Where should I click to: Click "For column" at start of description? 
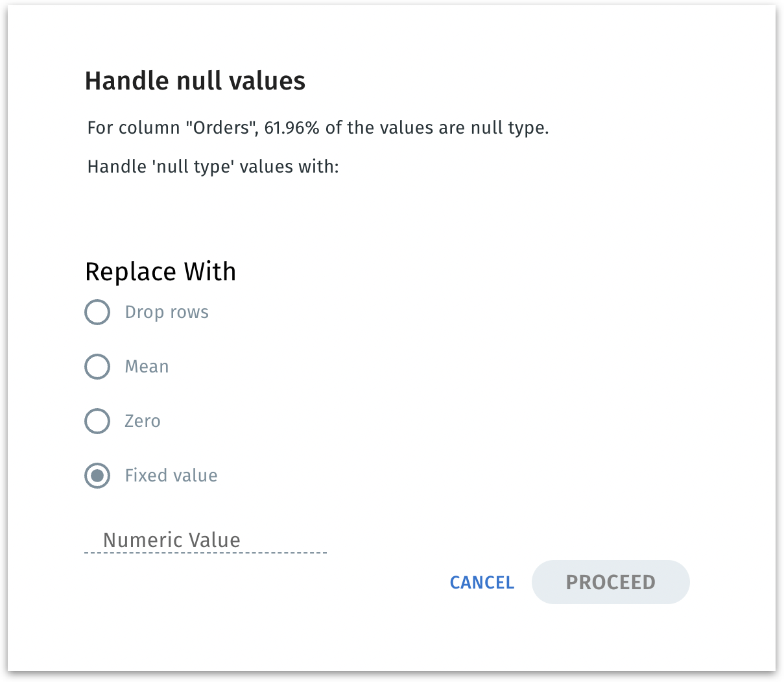pos(134,128)
